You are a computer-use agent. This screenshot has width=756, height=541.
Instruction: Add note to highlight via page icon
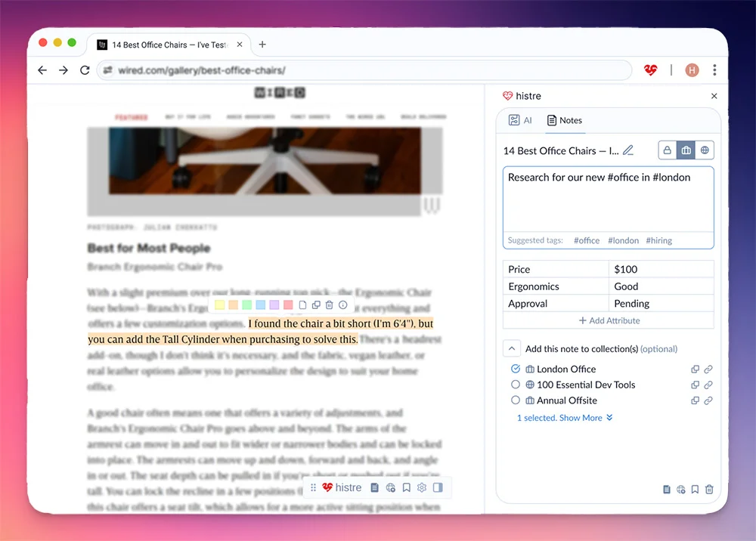pyautogui.click(x=302, y=305)
